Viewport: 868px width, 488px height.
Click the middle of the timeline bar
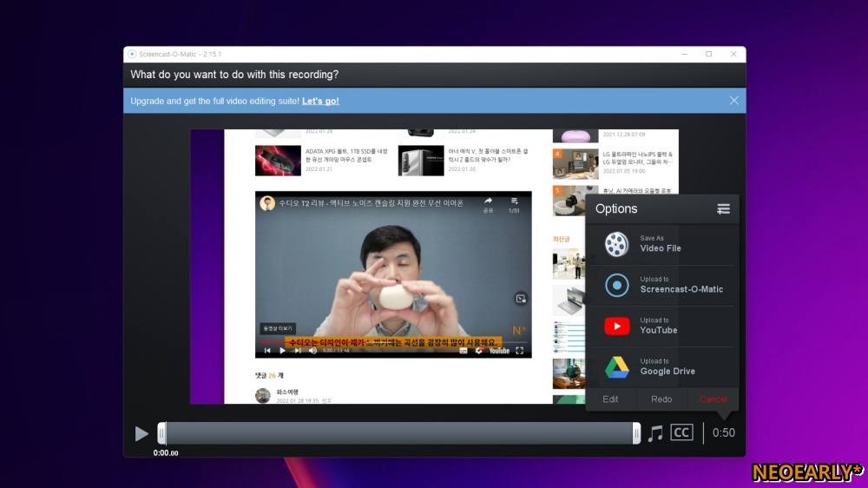[398, 433]
